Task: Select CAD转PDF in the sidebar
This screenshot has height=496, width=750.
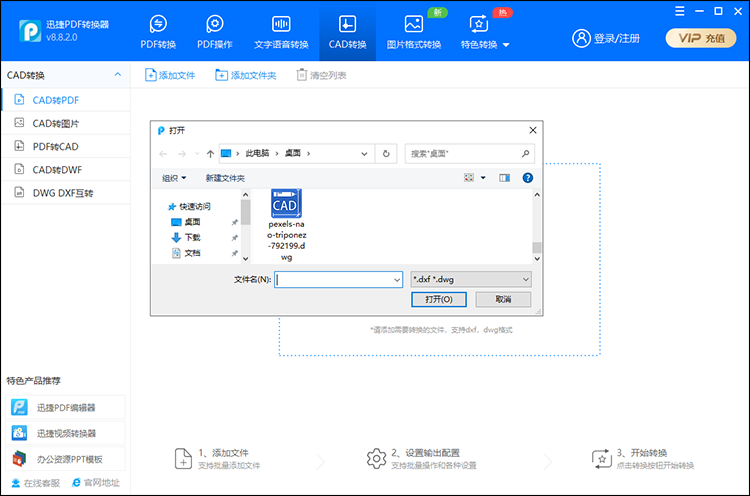Action: (66, 100)
